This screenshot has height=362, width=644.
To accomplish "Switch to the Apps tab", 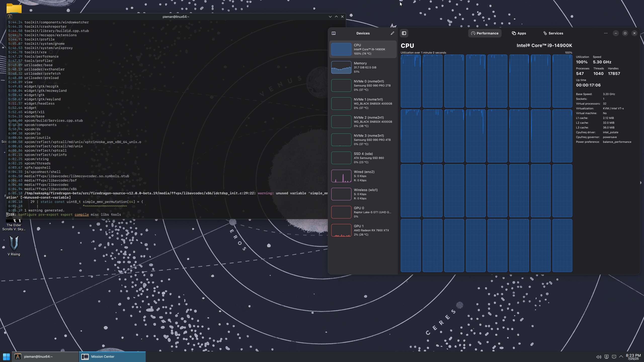I will point(519,33).
